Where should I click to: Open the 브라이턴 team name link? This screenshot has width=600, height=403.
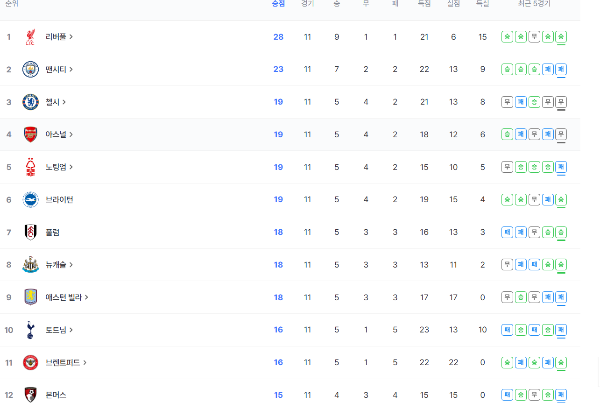point(59,199)
